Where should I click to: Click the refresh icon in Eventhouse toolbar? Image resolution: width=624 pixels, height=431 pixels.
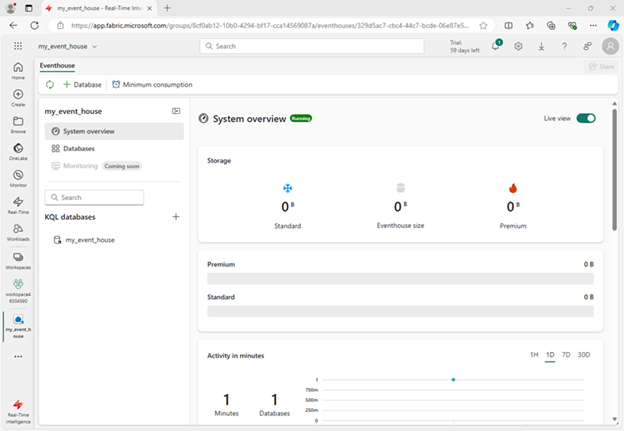(49, 85)
